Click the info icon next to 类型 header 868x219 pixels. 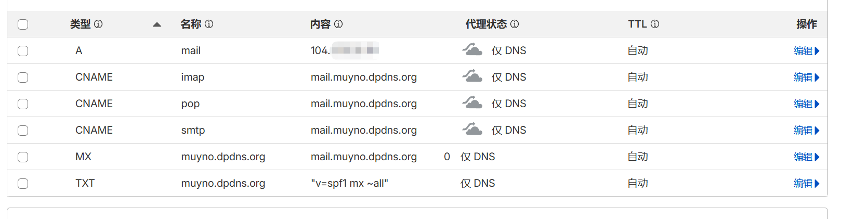tap(98, 24)
